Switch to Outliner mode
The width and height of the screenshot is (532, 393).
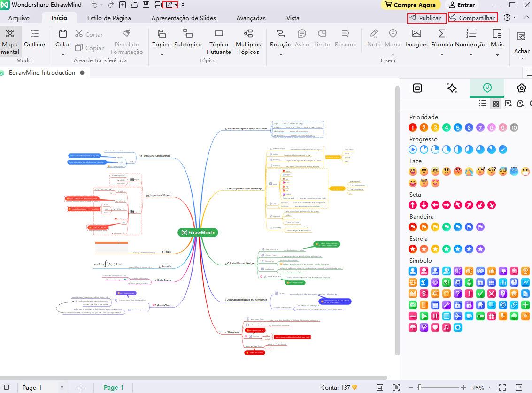click(35, 38)
